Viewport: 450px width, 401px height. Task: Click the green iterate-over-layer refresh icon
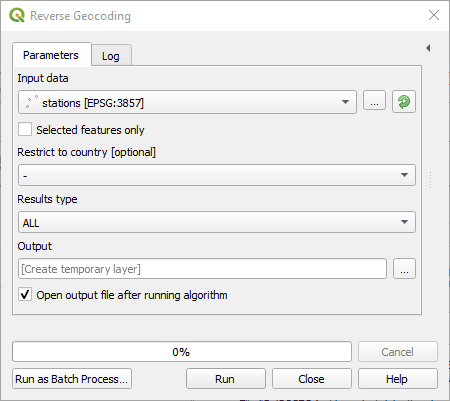(404, 102)
